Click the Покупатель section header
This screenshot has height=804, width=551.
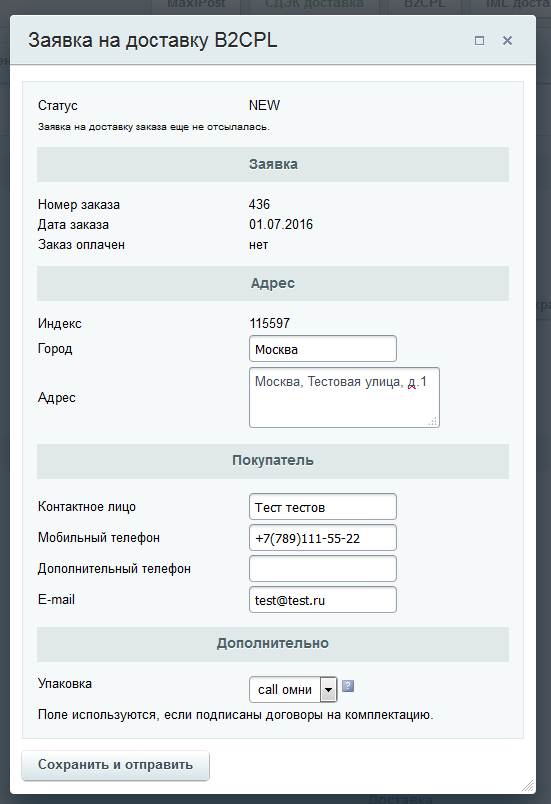[x=273, y=461]
